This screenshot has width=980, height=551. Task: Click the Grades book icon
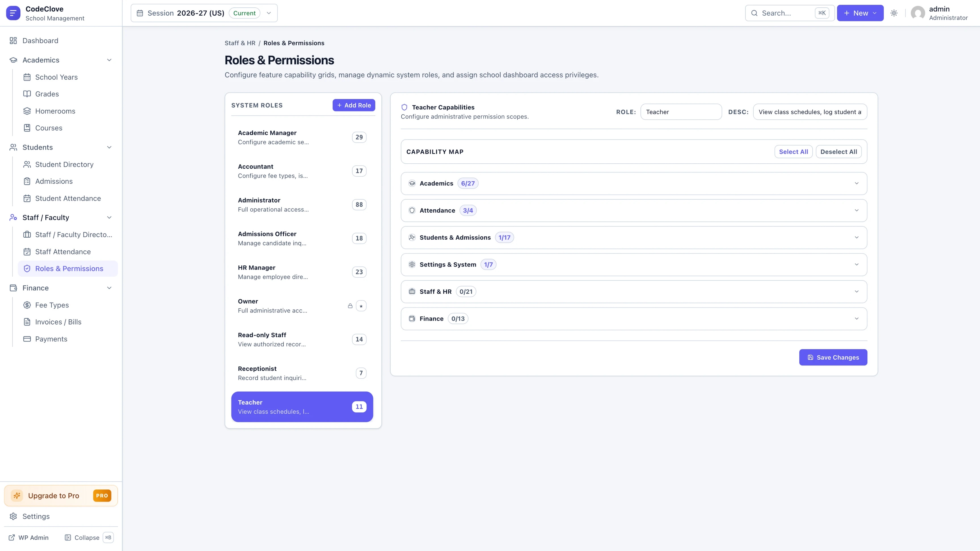click(x=27, y=94)
